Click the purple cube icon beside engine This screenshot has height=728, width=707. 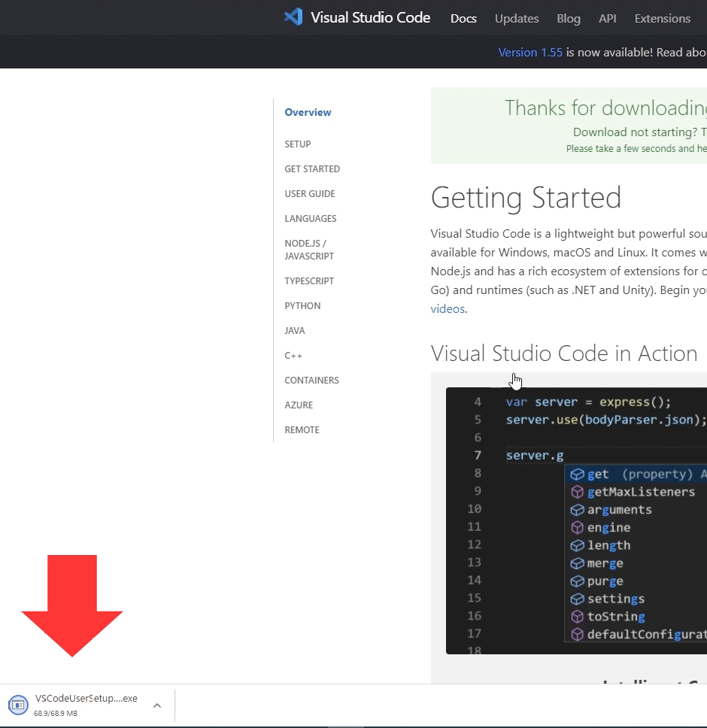pyautogui.click(x=577, y=527)
